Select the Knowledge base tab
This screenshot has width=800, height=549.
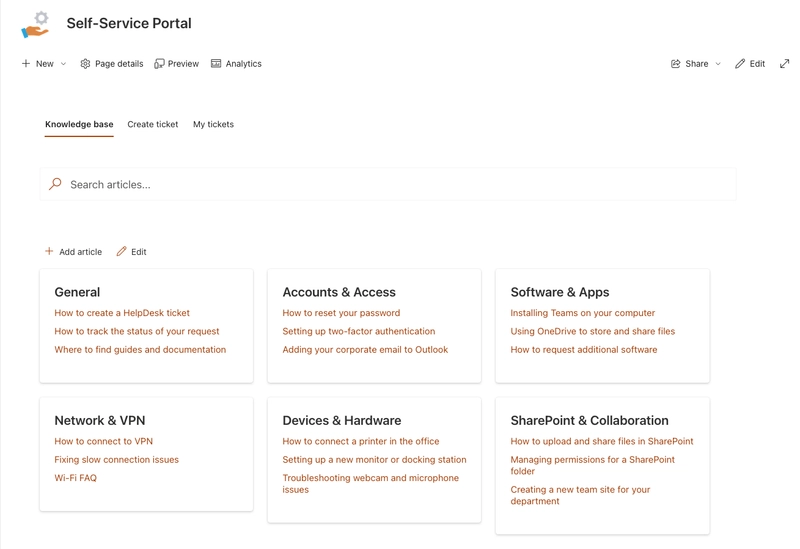point(79,125)
